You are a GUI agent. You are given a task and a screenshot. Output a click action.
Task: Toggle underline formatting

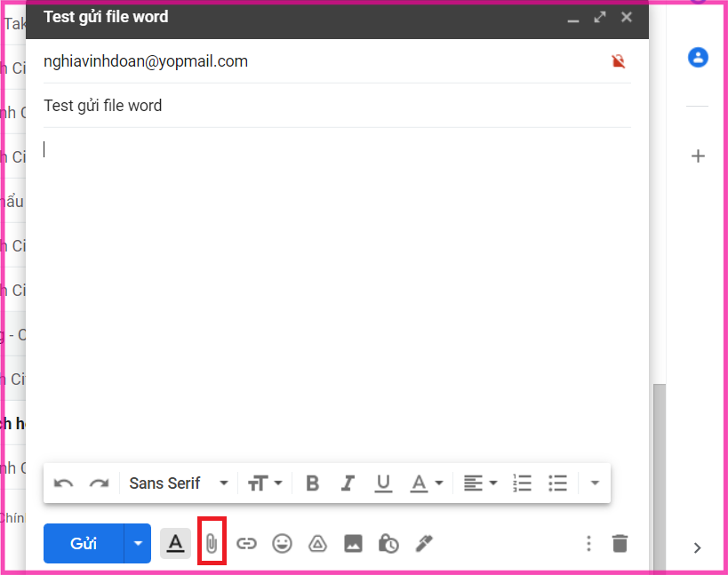tap(383, 483)
